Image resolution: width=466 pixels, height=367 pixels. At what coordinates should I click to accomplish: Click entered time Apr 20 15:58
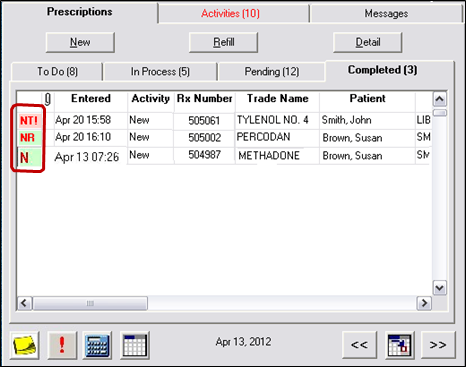click(x=83, y=120)
